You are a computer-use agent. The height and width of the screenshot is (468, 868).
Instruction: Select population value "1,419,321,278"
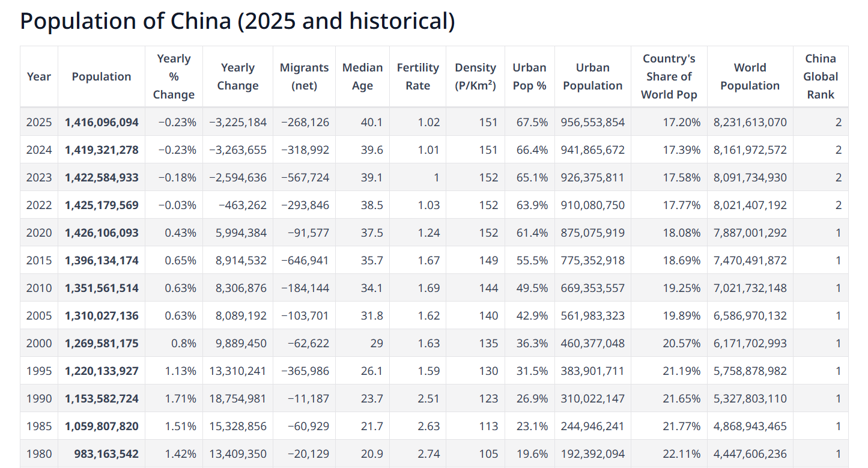102,150
